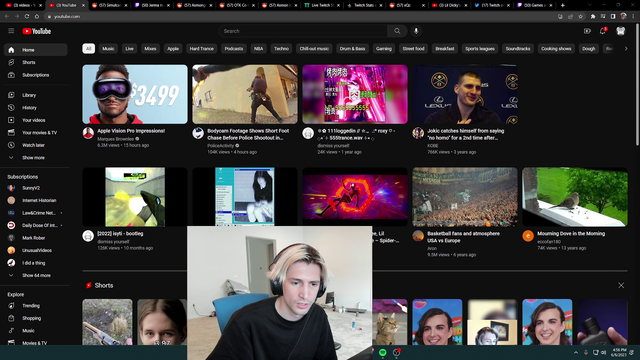
Task: Show more category chips with right arrow
Action: pyautogui.click(x=626, y=49)
